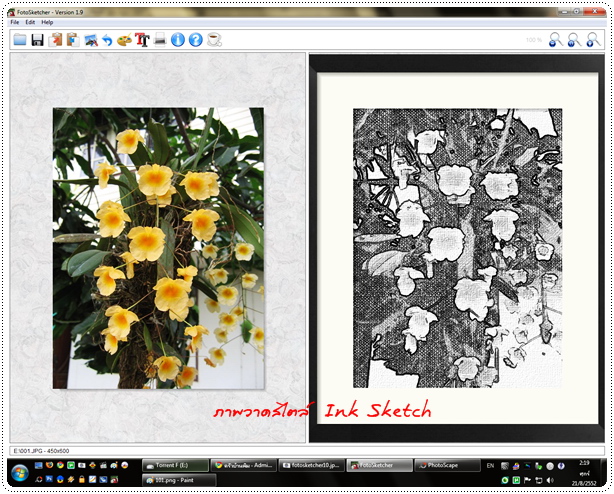Paste image via blue-arrow clipboard icon

coord(73,40)
